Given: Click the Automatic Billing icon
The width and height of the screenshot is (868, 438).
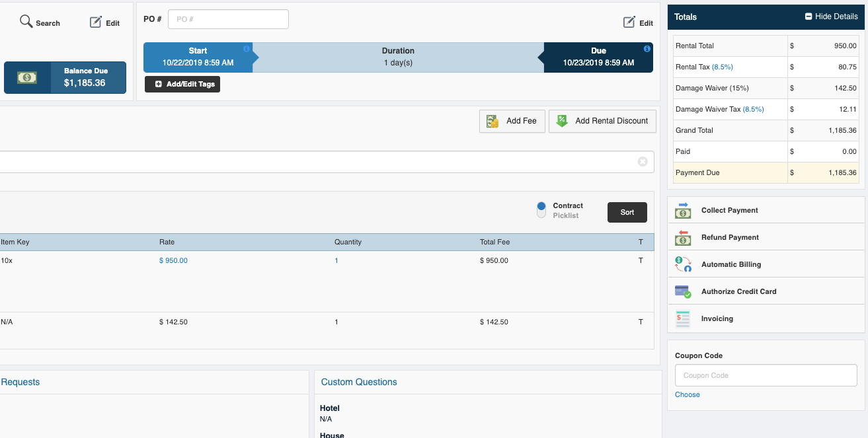Looking at the screenshot, I should 683,264.
